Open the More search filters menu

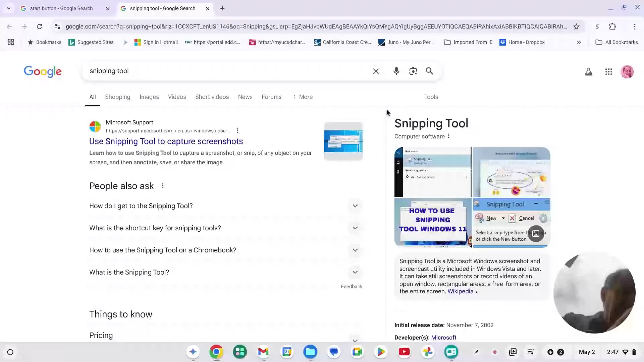(303, 97)
